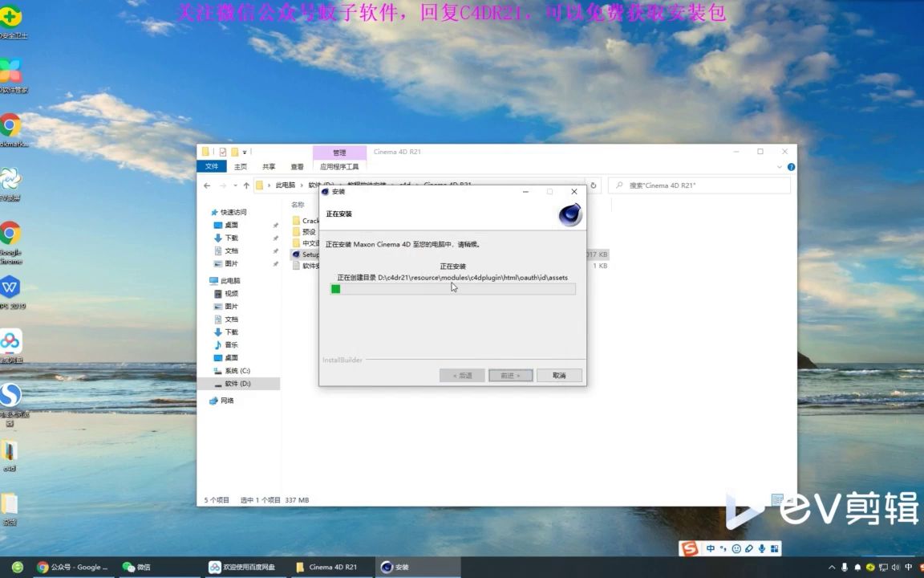
Task: Open the 查看 ribbon tab
Action: [x=297, y=167]
